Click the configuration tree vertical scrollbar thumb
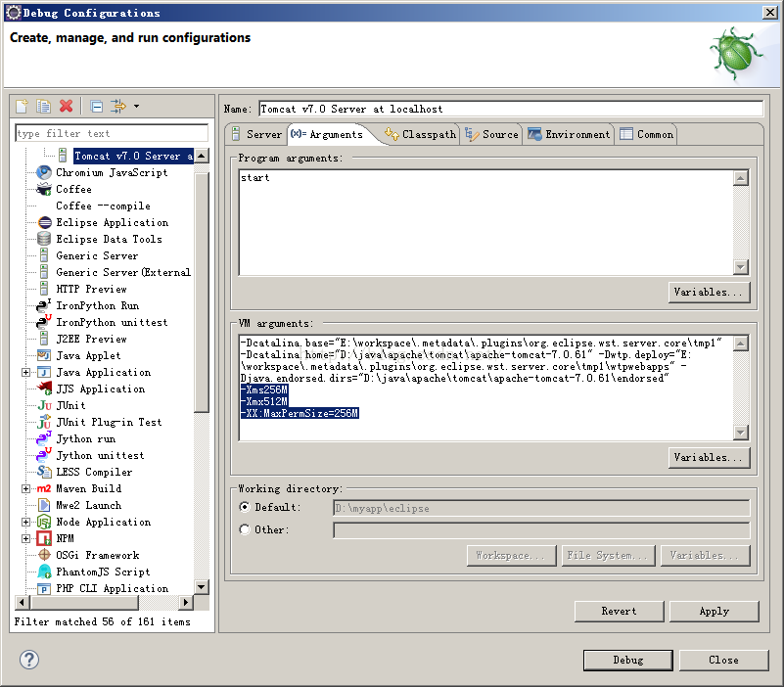Screen dimensions: 784x687 201,293
